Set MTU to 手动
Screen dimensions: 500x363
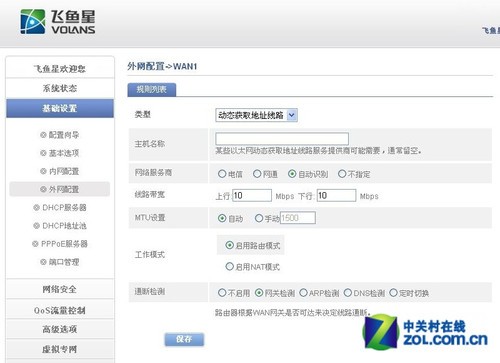pyautogui.click(x=259, y=218)
